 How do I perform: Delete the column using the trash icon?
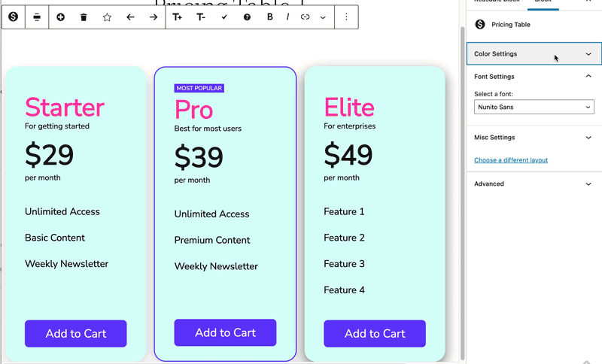(84, 17)
